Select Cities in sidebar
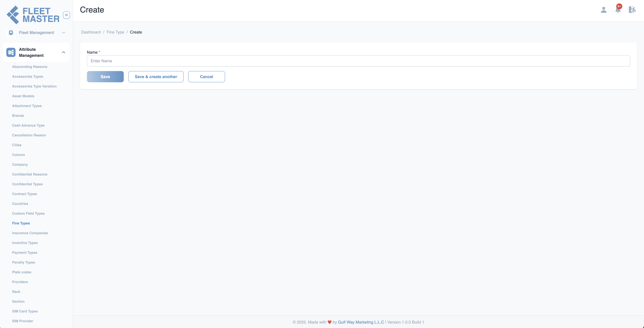The height and width of the screenshot is (328, 644). coord(17,145)
